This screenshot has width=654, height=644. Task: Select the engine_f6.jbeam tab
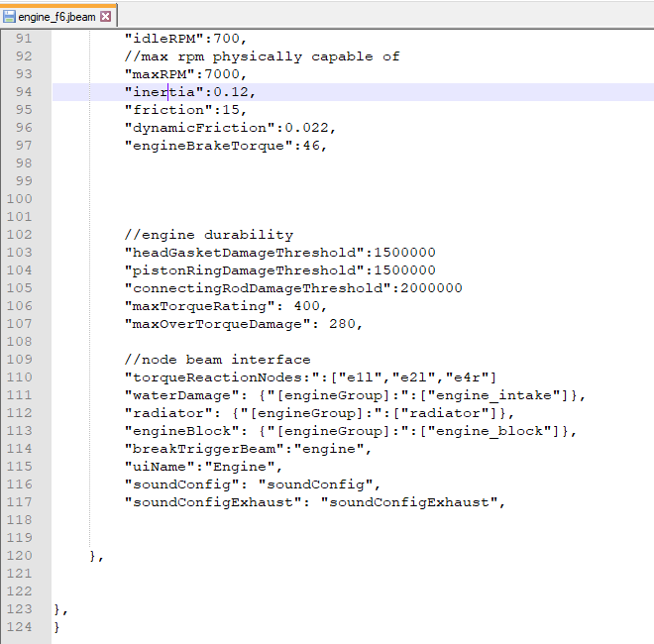pyautogui.click(x=57, y=17)
